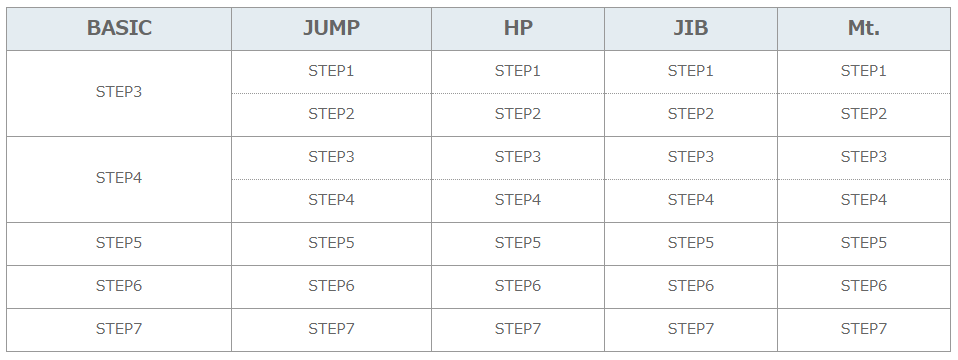The height and width of the screenshot is (360, 958).
Task: Click STEP5 in the JIB column
Action: coord(691,243)
